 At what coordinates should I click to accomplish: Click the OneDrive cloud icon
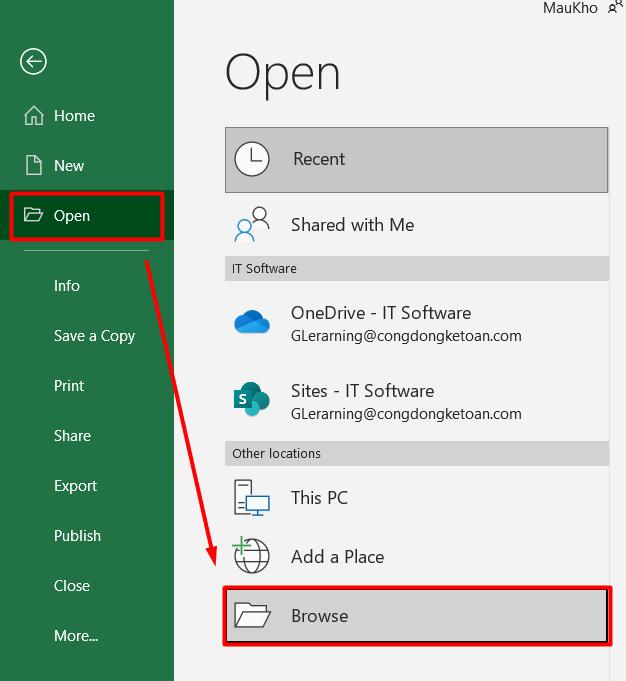(x=252, y=322)
